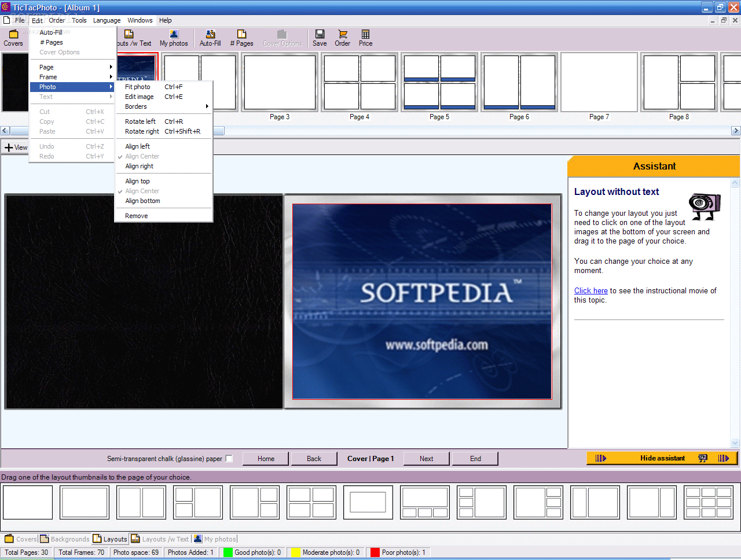
Task: Click the Next navigation button
Action: [427, 459]
